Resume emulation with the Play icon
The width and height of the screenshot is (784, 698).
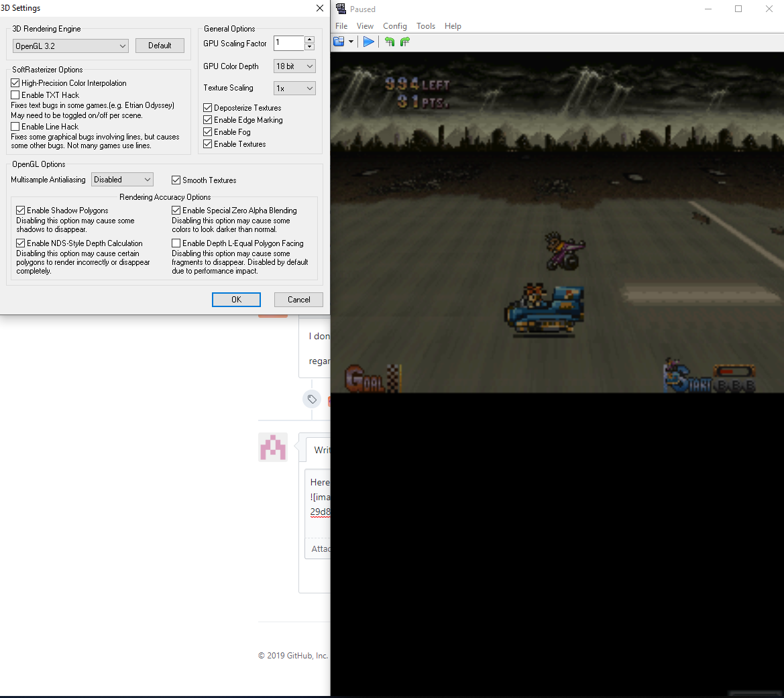point(368,41)
